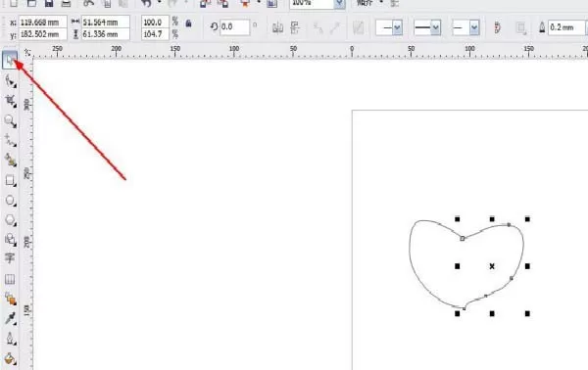Open the end arrowhead dropdown
Screen dimensions: 588x370
[474, 27]
